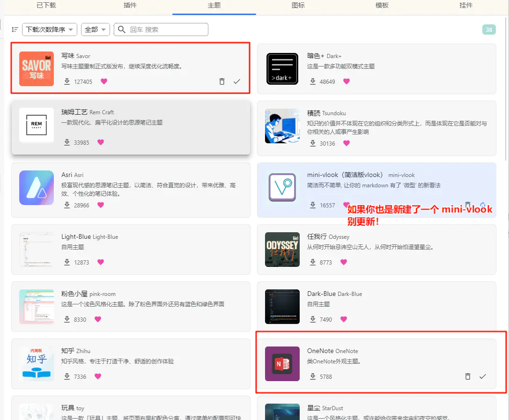
Task: Open the 已下载 tab
Action: coord(46,5)
